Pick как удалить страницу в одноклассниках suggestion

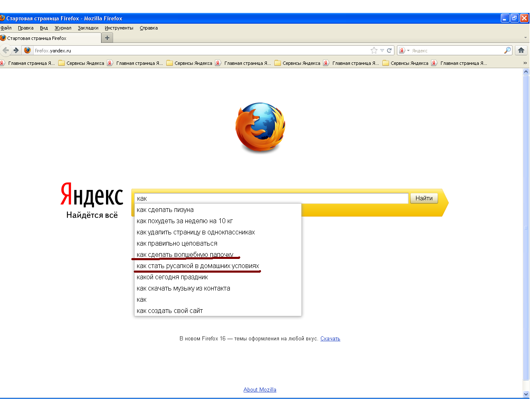click(x=218, y=232)
